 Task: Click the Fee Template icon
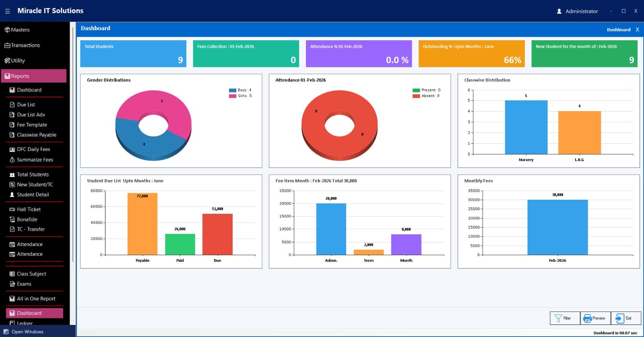12,125
